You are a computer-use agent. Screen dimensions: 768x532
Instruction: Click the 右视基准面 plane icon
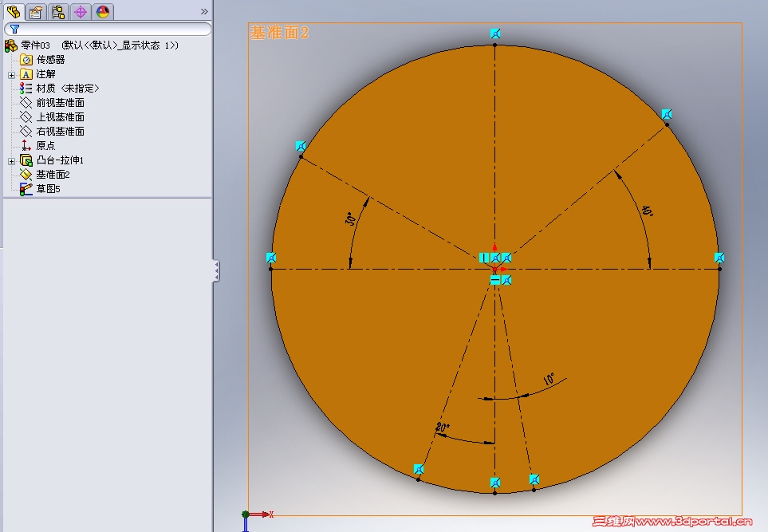tap(26, 131)
